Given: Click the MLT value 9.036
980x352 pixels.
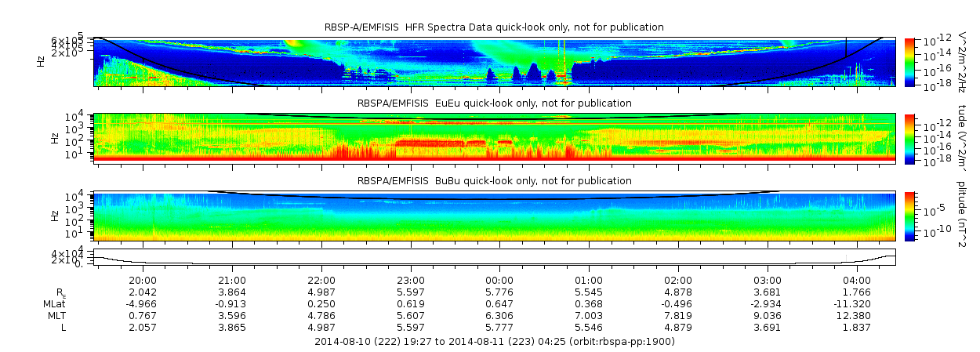Looking at the screenshot, I should 768,315.
